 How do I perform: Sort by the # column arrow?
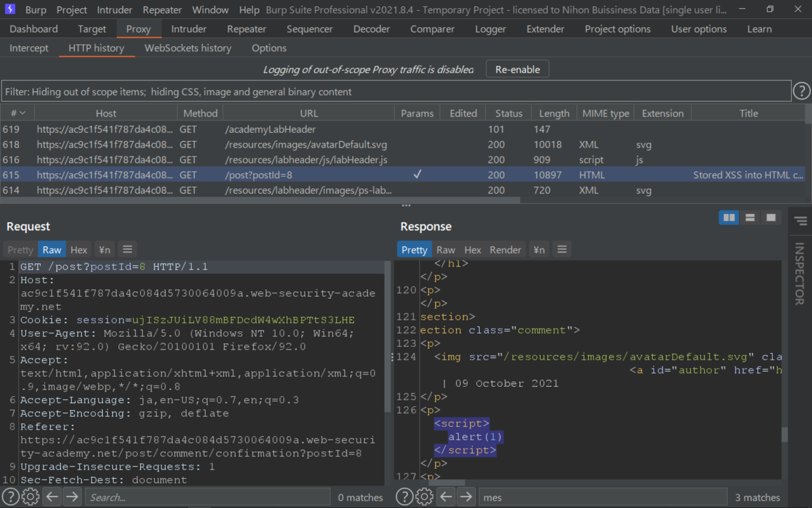[22, 113]
